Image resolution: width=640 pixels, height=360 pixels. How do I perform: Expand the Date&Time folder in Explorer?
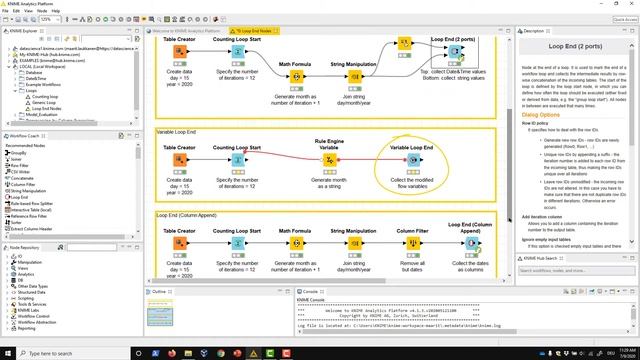(x=16, y=78)
